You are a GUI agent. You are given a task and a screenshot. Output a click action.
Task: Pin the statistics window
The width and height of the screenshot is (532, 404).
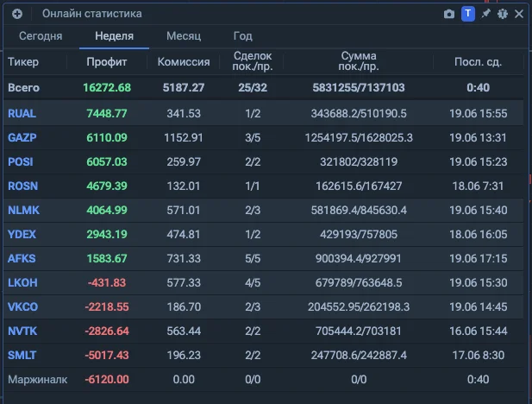(485, 14)
